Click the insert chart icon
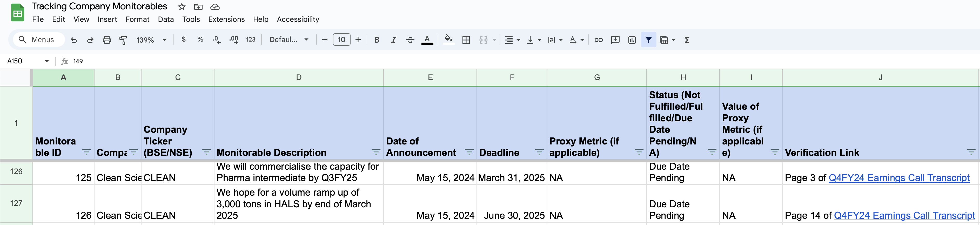Screen dimensions: 980x225 click(x=632, y=40)
